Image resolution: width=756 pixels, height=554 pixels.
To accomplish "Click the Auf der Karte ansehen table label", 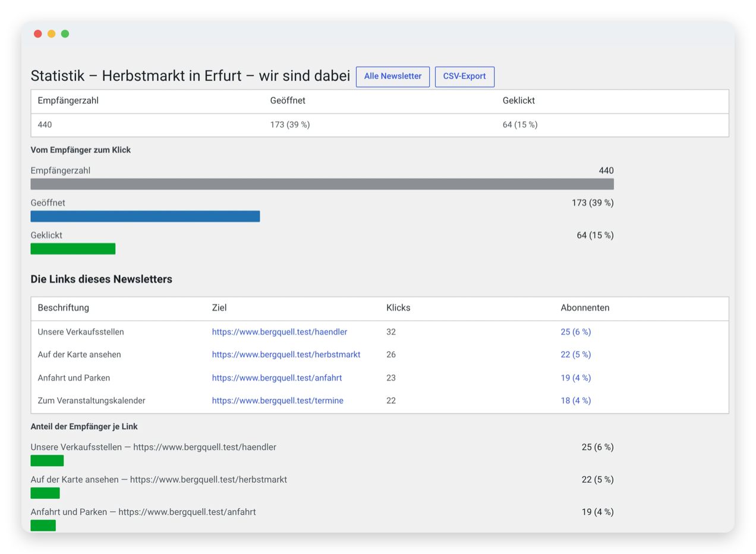I will pyautogui.click(x=79, y=354).
